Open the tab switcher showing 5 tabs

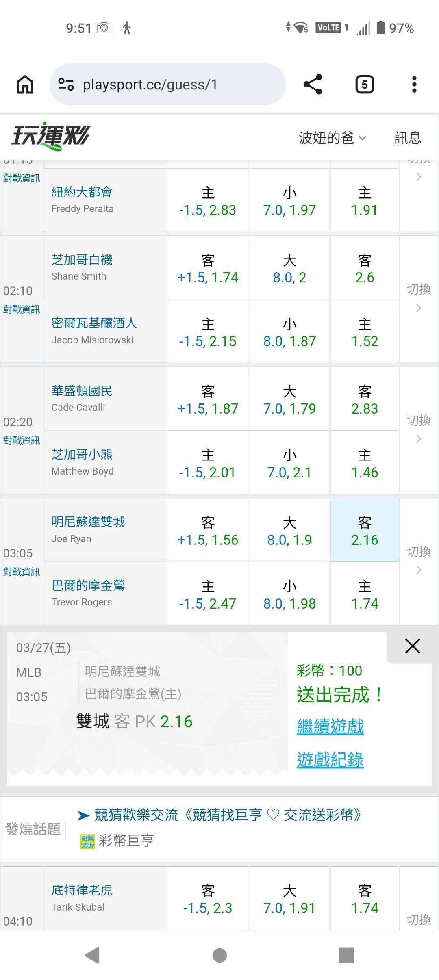click(364, 85)
